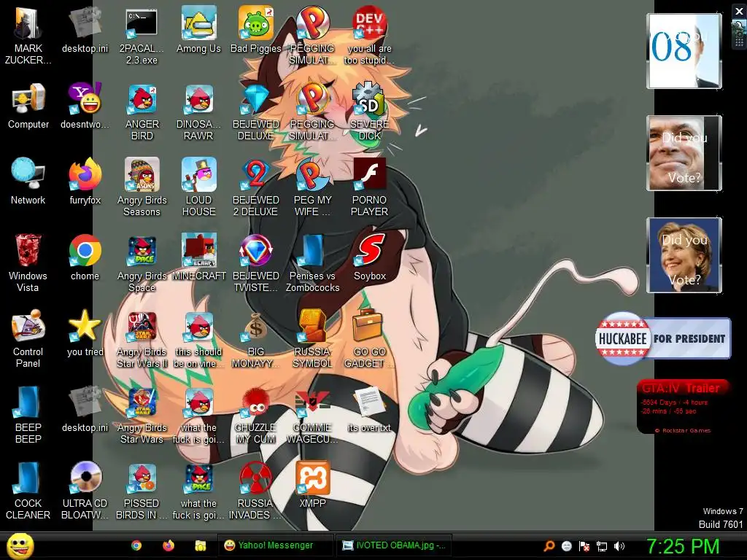Click the McCain 'Did you Vote?' gadget
Image resolution: width=747 pixels, height=560 pixels.
pyautogui.click(x=684, y=153)
